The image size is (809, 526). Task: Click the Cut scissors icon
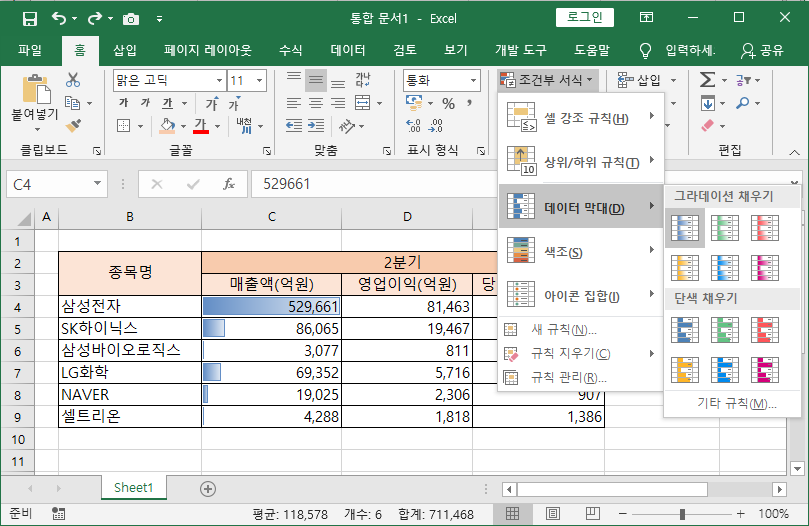pos(73,80)
